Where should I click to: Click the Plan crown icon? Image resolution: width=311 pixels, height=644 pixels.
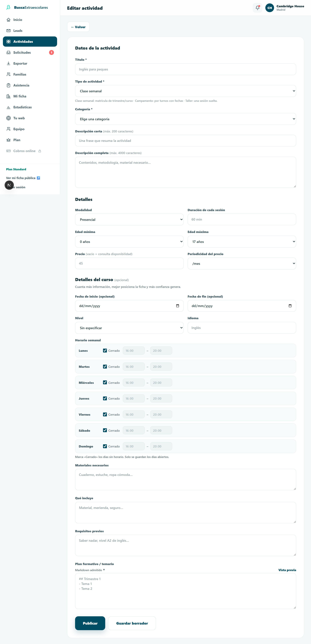tap(9, 140)
